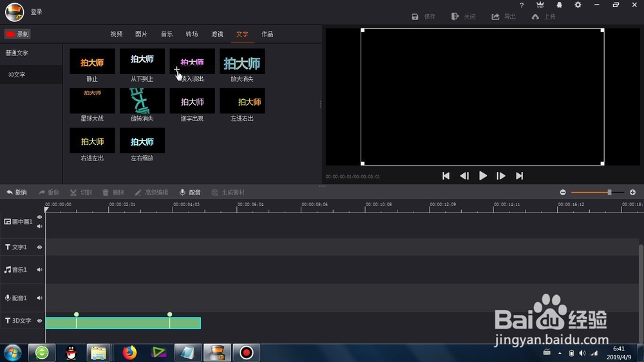Toggle visibility of 3D文字 track

[39, 321]
